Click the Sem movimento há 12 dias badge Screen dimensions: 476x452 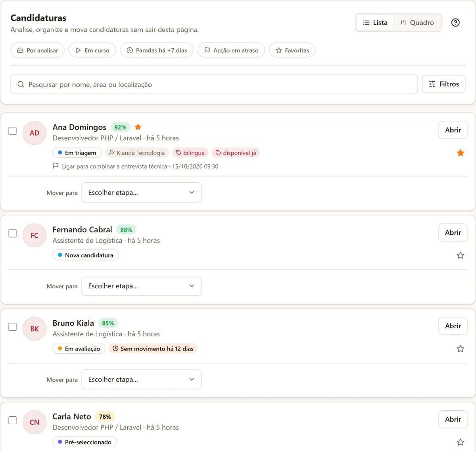153,349
